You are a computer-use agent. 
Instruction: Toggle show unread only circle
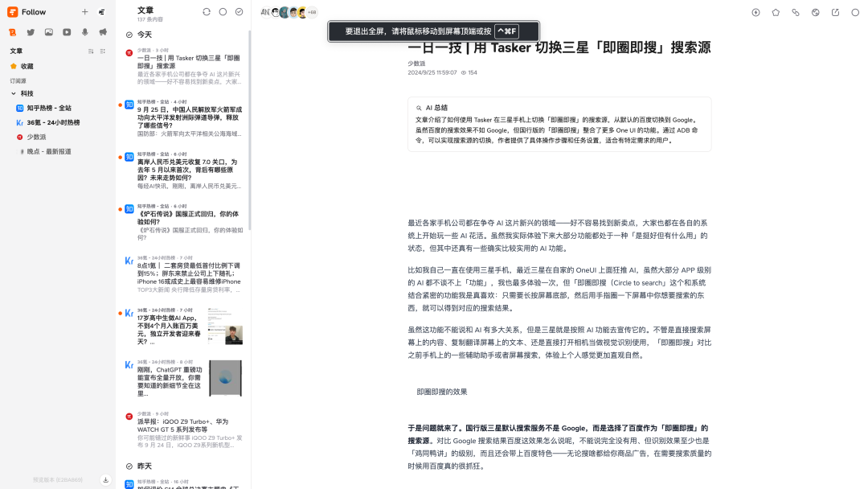point(223,11)
